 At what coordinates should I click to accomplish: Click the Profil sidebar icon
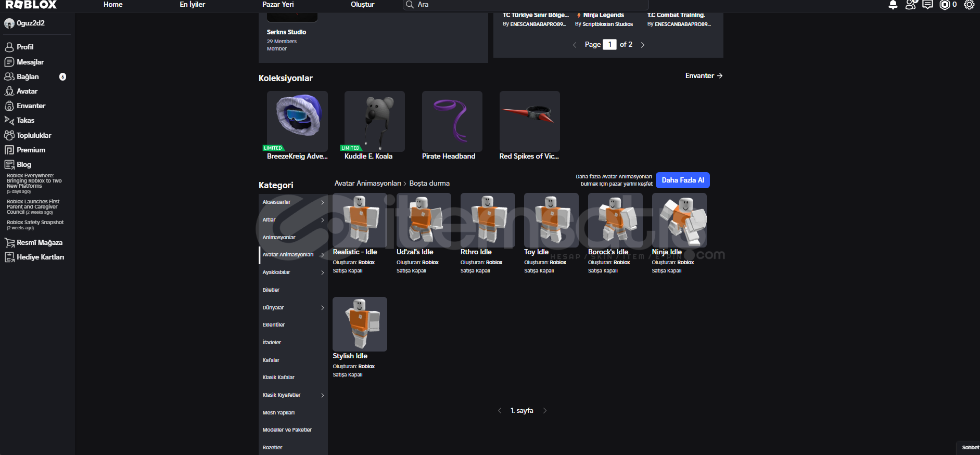[x=9, y=47]
